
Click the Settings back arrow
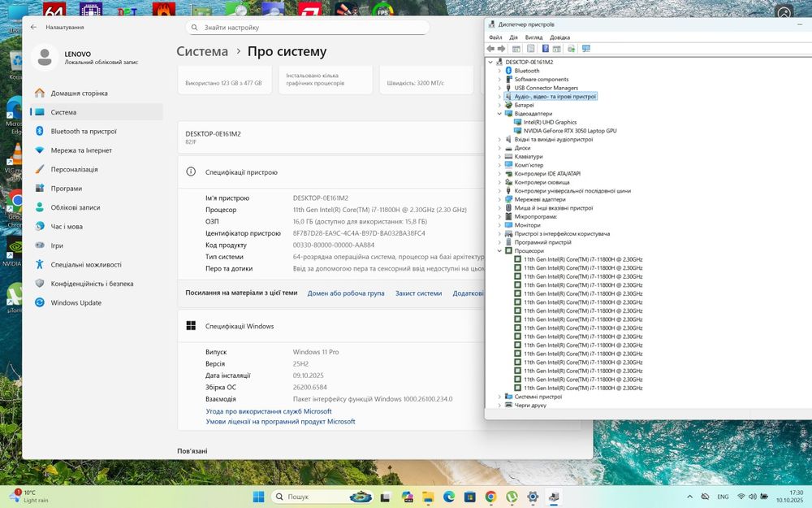tap(33, 27)
